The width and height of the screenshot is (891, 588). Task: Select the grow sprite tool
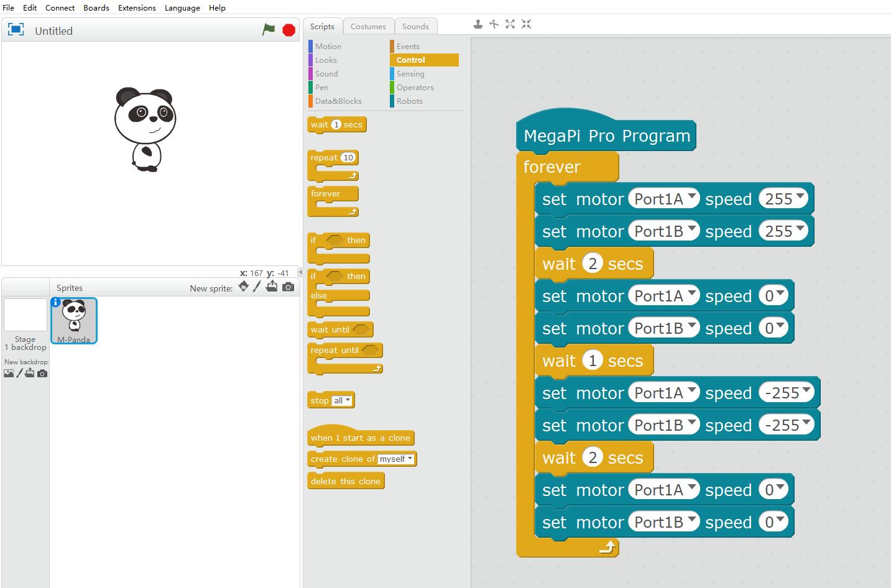[510, 24]
